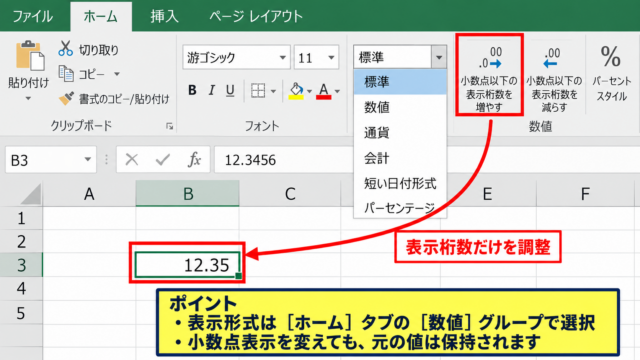The width and height of the screenshot is (640, 360).
Task: Open the ファイル tab
Action: pyautogui.click(x=33, y=16)
